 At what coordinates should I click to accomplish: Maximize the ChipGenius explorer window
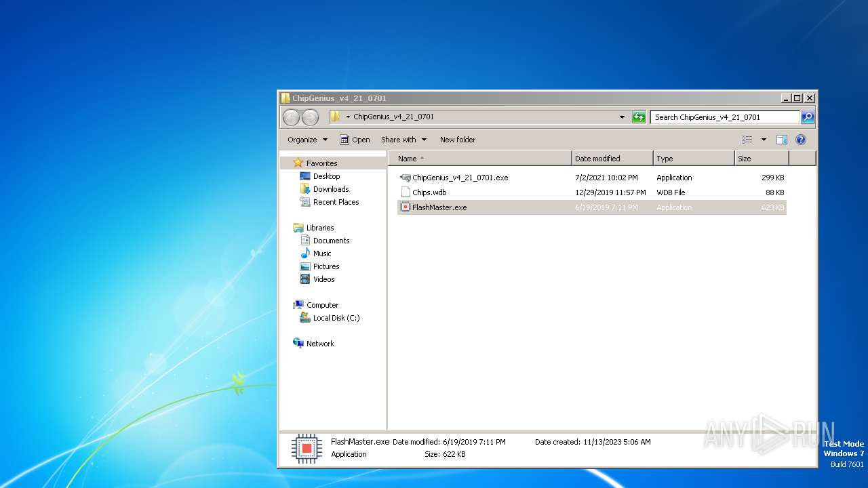[x=797, y=98]
